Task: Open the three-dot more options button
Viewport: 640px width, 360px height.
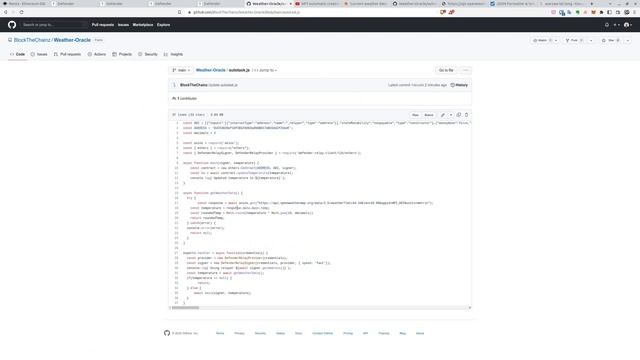Action: [465, 70]
